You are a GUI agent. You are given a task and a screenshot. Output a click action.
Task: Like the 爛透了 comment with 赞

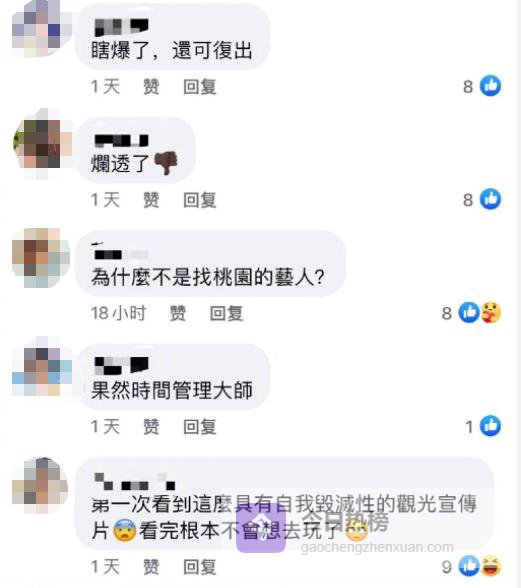tap(151, 200)
